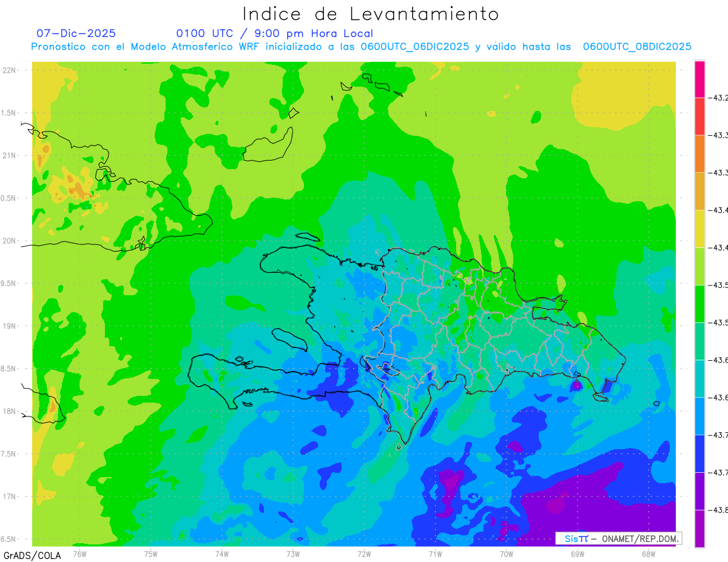This screenshot has width=728, height=562.
Task: Click the "74W" longitude label
Action: tap(222, 554)
